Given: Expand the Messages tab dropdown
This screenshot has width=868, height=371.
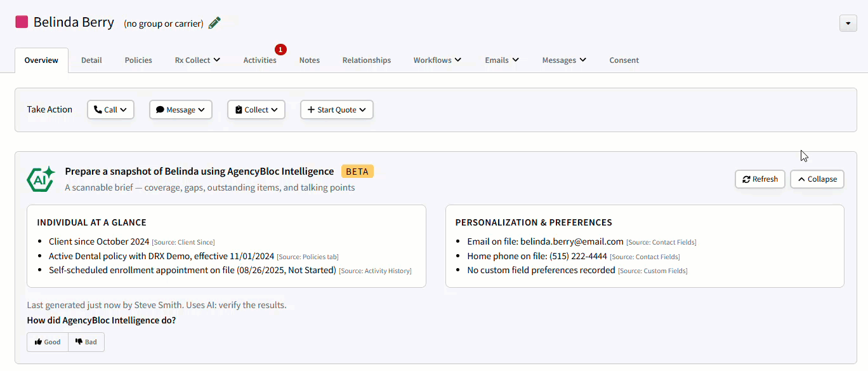Looking at the screenshot, I should tap(564, 60).
